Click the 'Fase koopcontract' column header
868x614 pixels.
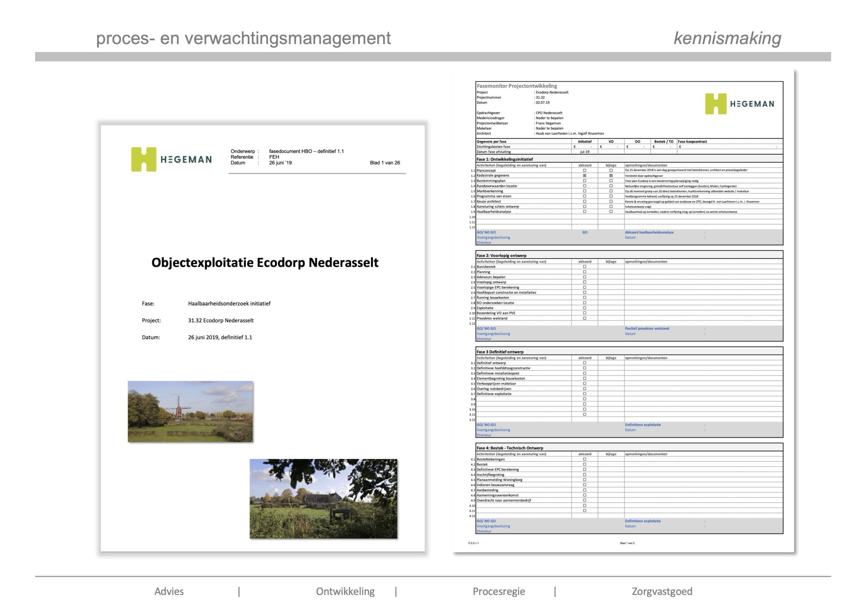click(692, 141)
